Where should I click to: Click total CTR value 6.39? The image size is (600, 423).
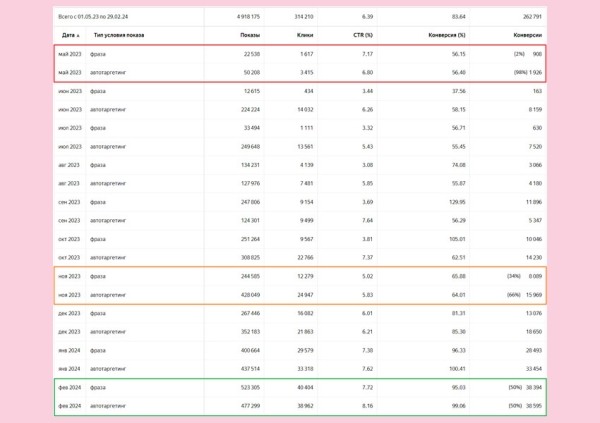pos(367,17)
